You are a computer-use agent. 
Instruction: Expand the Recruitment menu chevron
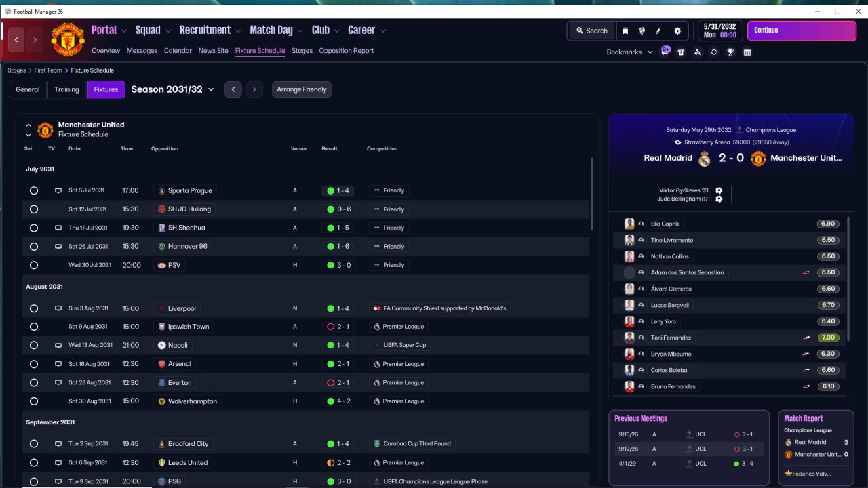click(238, 31)
